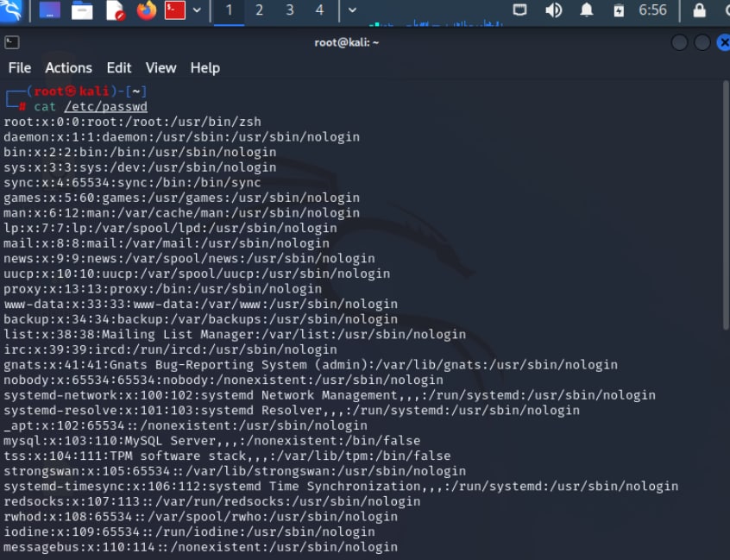Click the proxy:x:13:13 line
Viewport: 730px width, 560px height.
(x=162, y=288)
